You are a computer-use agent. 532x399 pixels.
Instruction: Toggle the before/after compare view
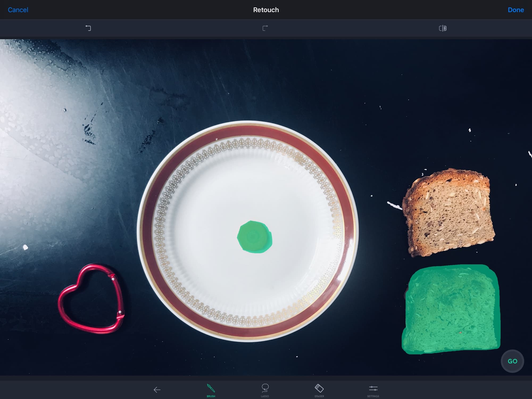point(443,28)
